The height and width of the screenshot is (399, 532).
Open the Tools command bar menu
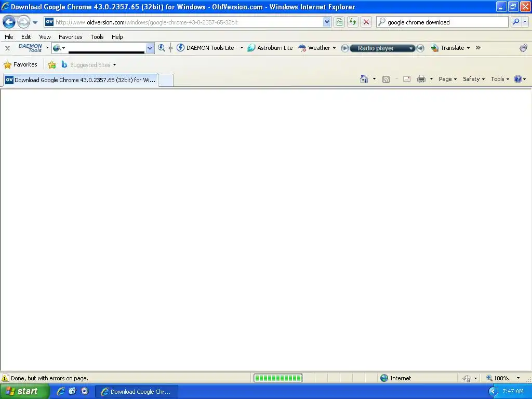(500, 79)
